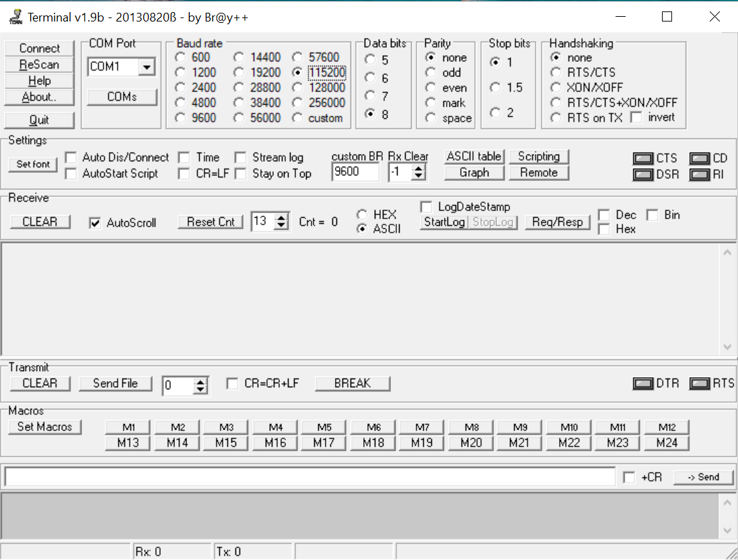This screenshot has height=560, width=738.
Task: Open Set Macros dialog
Action: 45,427
